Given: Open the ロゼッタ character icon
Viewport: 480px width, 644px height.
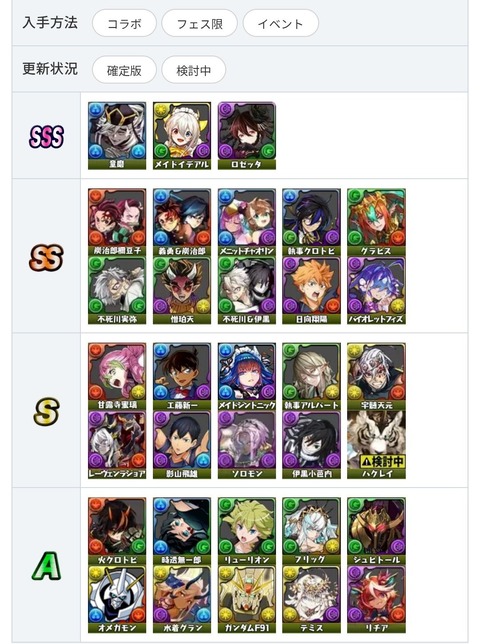Looking at the screenshot, I should [246, 136].
